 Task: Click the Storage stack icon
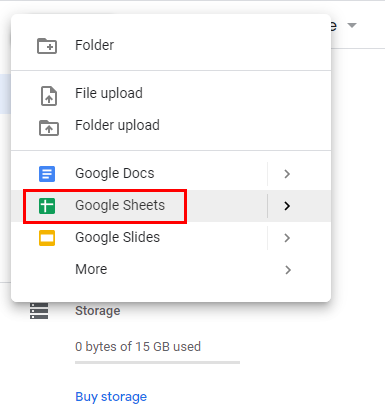pos(39,311)
